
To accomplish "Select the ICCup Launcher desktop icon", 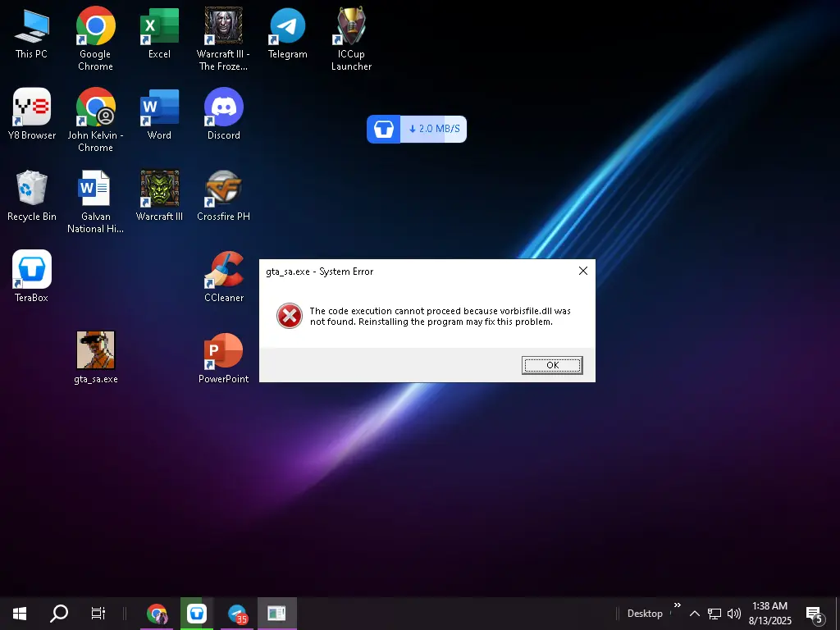I will tap(351, 39).
